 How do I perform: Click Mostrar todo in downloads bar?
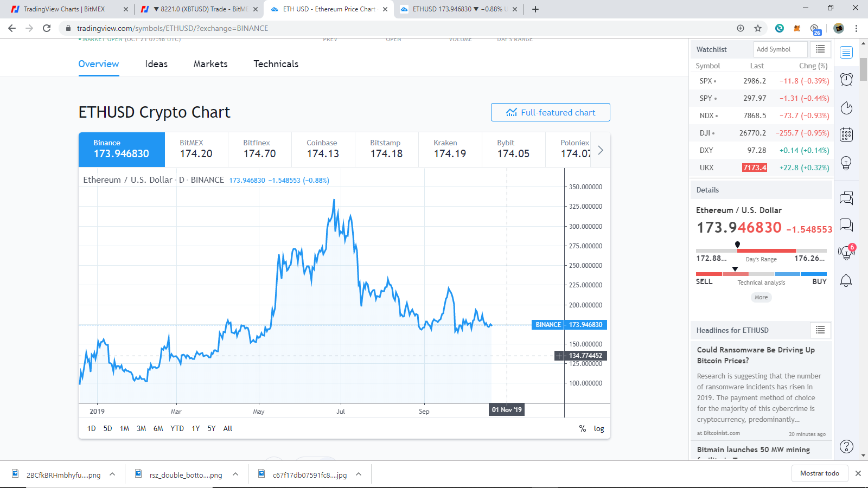pyautogui.click(x=820, y=473)
